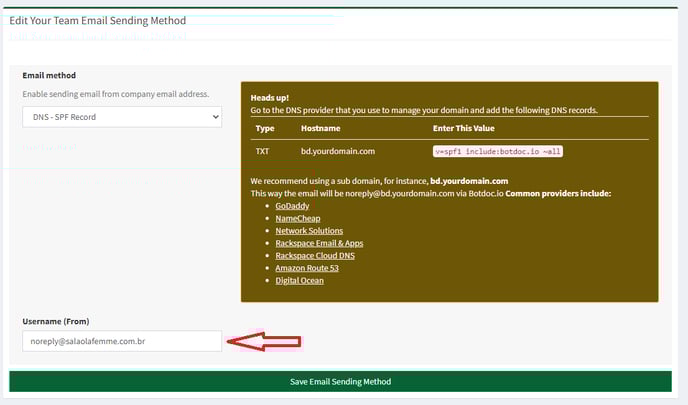
Task: Click the GoDaddy provider link
Action: pyautogui.click(x=293, y=205)
